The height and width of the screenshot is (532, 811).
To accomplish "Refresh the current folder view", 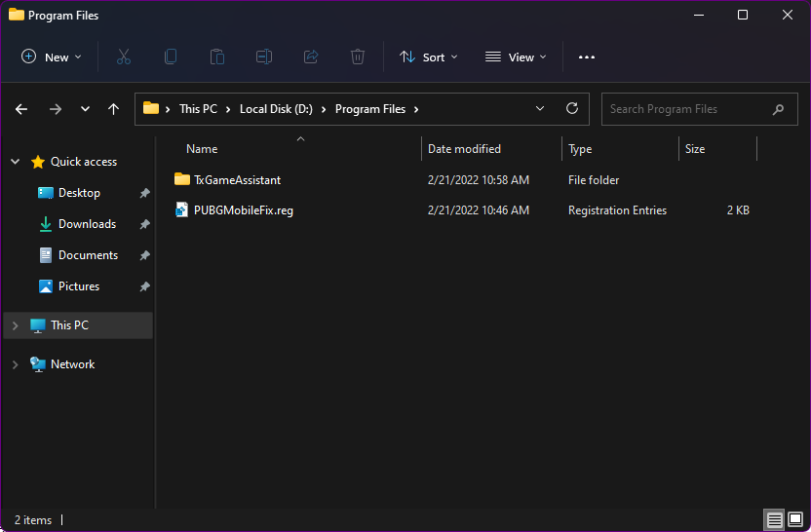I will point(572,109).
